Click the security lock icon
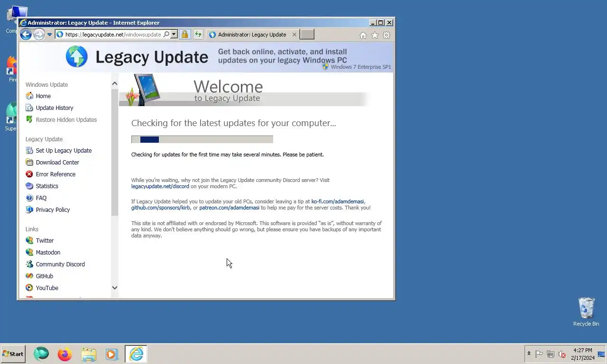 click(x=185, y=34)
